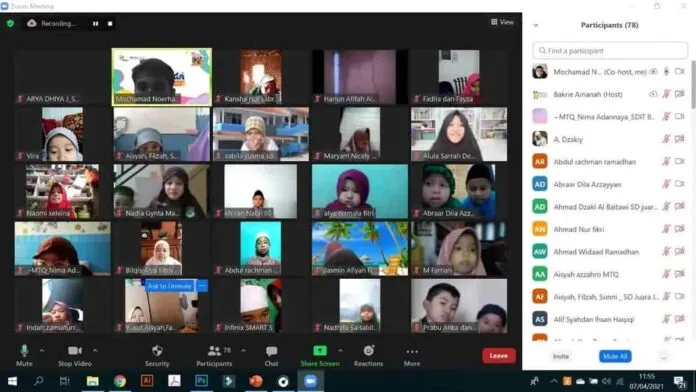Click video-off icon for Bakrie Amanah
Viewport: 696px width, 392px height.
[x=680, y=94]
